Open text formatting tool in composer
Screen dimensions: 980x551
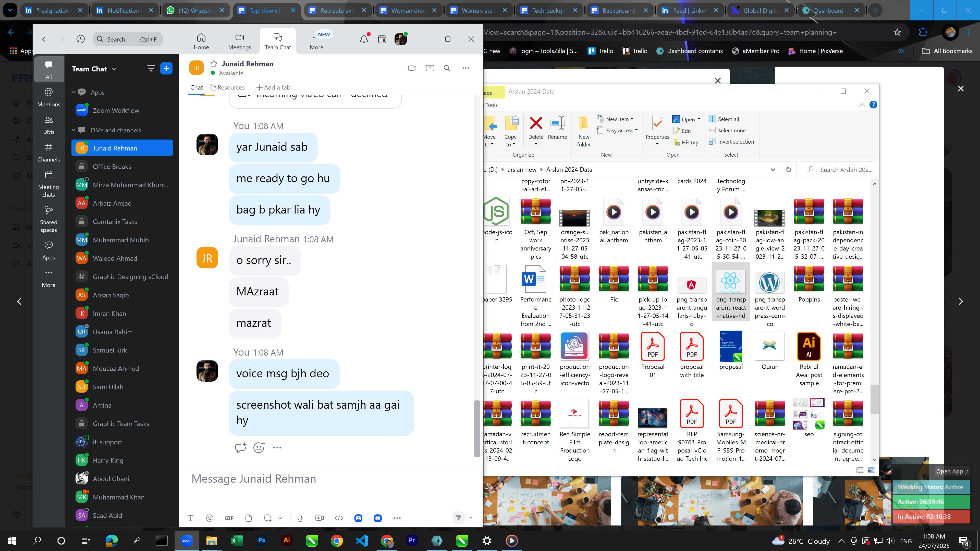(x=190, y=518)
